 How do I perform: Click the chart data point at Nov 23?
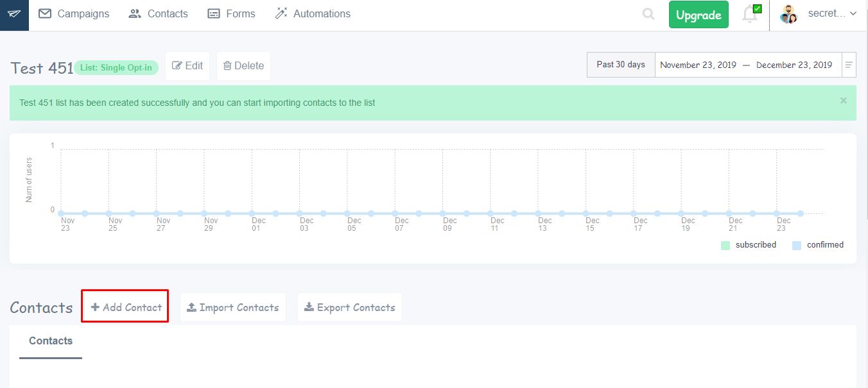(61, 214)
